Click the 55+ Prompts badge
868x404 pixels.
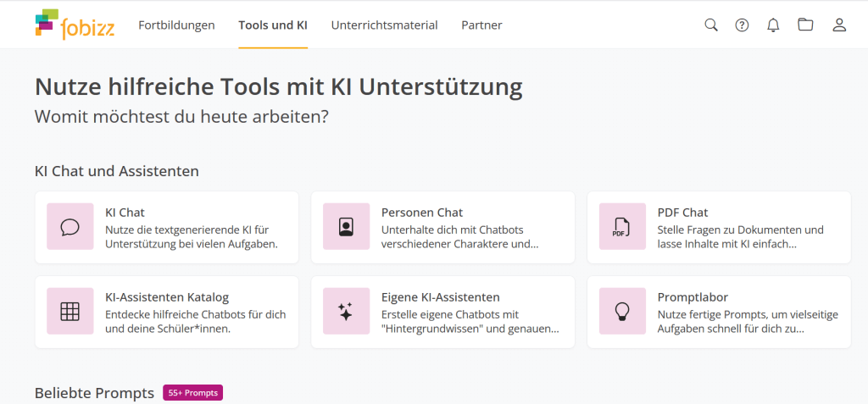(x=193, y=393)
